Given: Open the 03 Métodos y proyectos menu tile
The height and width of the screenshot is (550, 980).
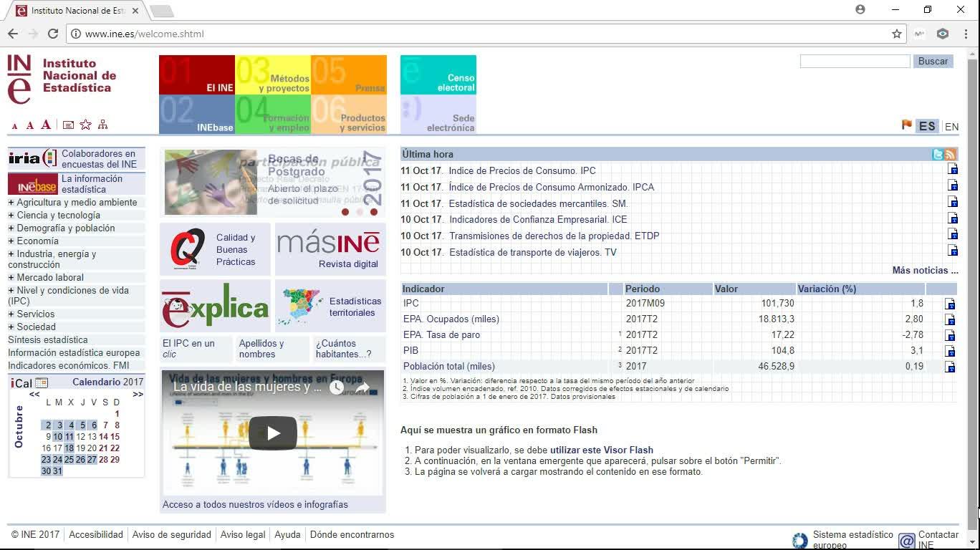Looking at the screenshot, I should (273, 75).
